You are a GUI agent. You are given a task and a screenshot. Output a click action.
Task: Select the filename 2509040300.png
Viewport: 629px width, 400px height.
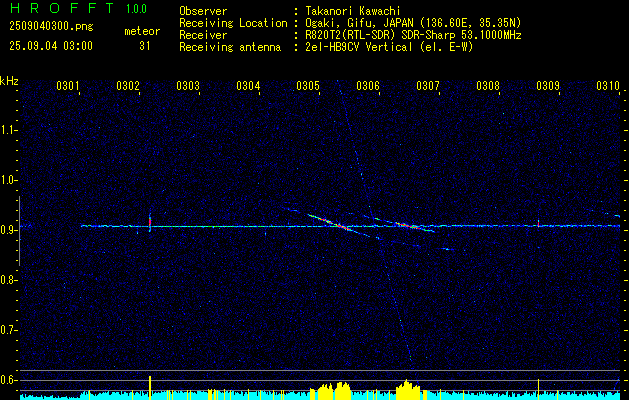51,27
